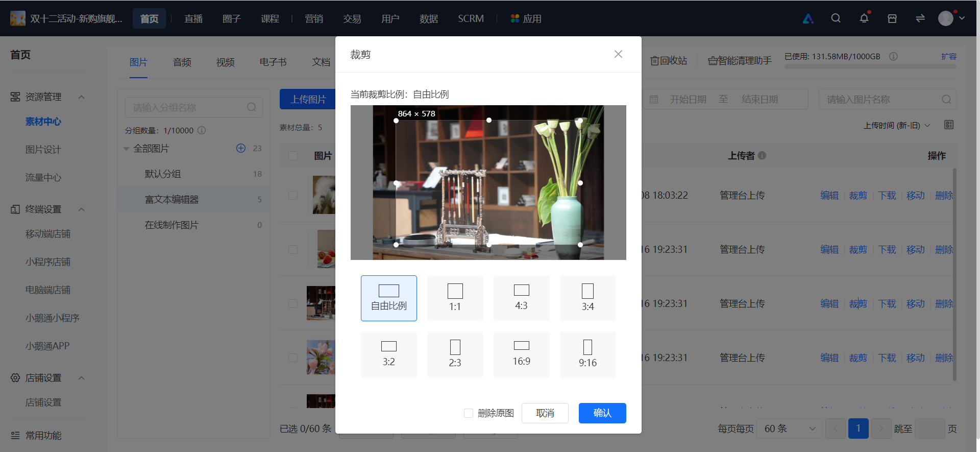
Task: Click the switch arrows icon in the header
Action: coord(920,18)
